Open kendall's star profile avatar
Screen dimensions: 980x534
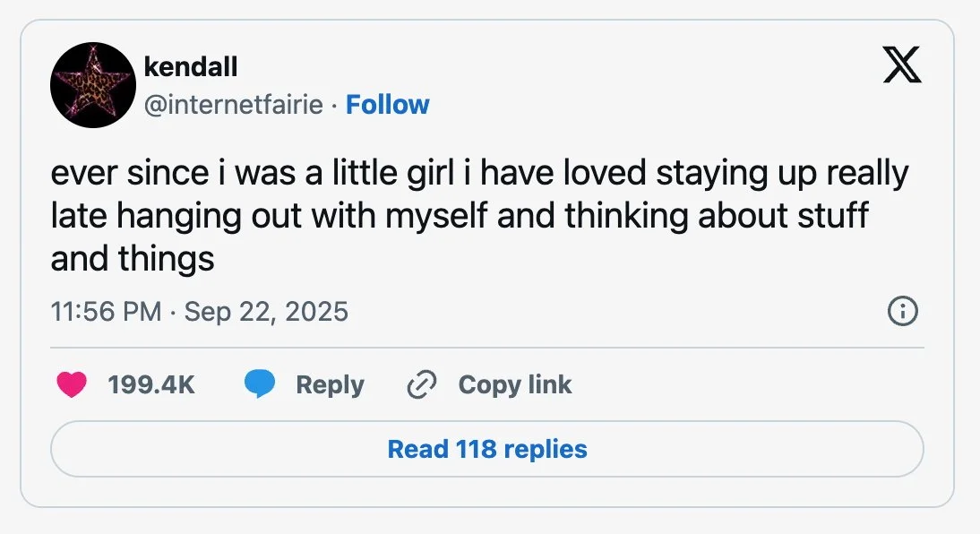pyautogui.click(x=93, y=85)
